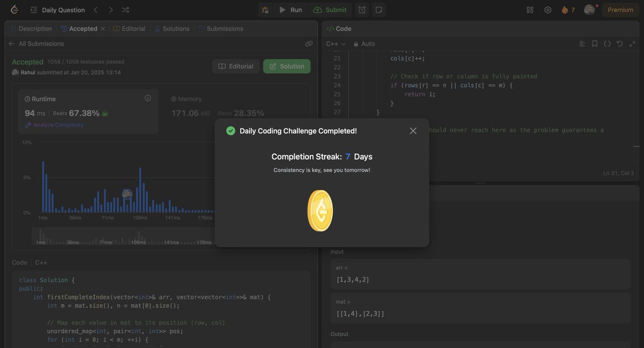Viewport: 644px width, 348px height.
Task: Close the Accepted tab
Action: (103, 28)
